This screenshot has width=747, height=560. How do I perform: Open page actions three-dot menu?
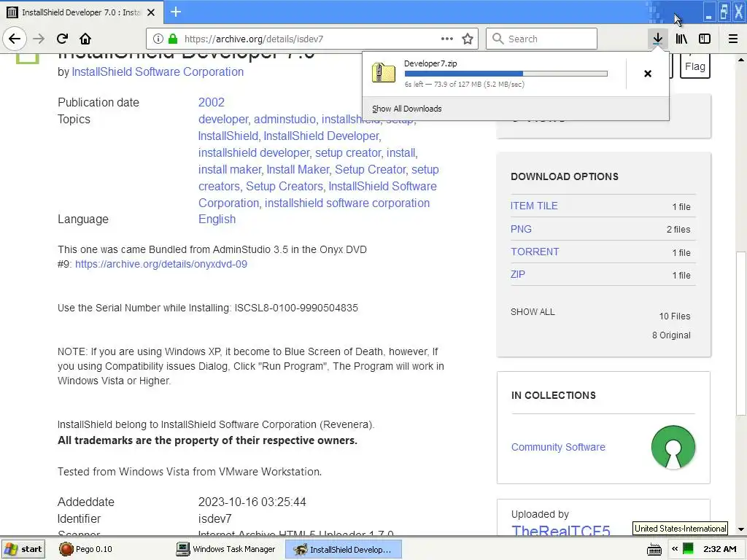coord(447,39)
